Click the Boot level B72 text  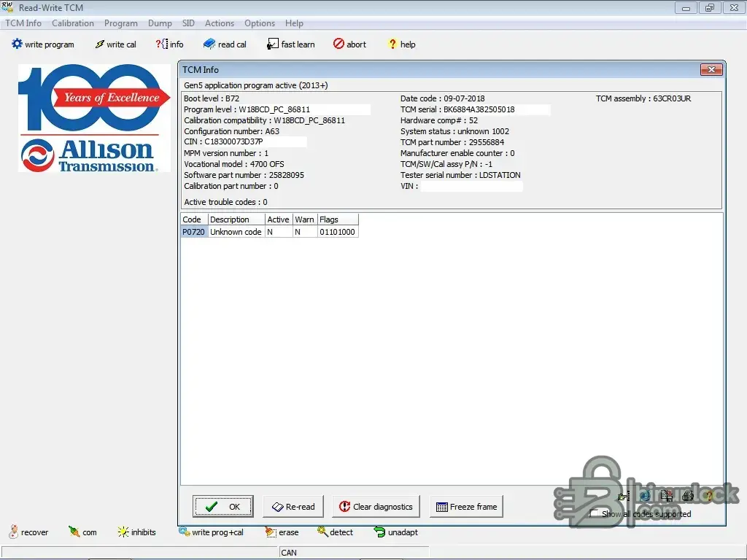(212, 98)
